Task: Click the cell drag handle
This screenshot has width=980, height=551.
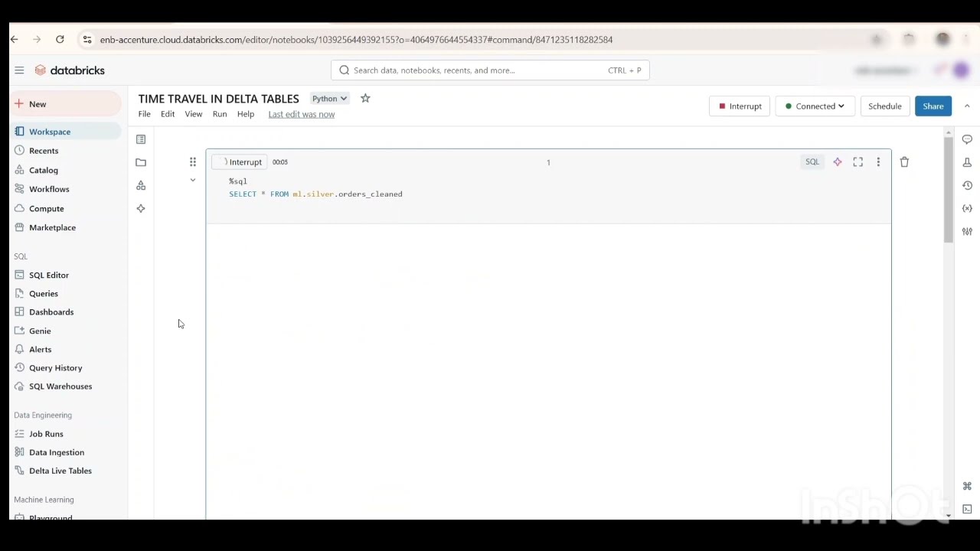Action: click(x=193, y=161)
